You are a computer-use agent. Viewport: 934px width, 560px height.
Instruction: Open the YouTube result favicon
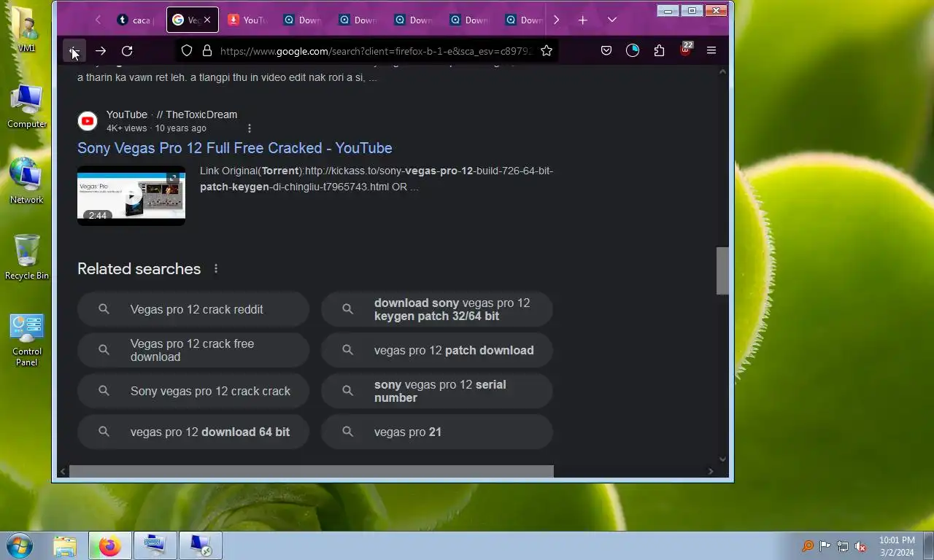(x=88, y=121)
